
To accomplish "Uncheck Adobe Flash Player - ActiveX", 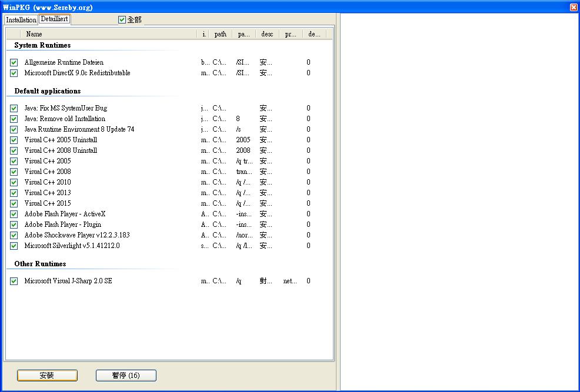I will coord(14,215).
